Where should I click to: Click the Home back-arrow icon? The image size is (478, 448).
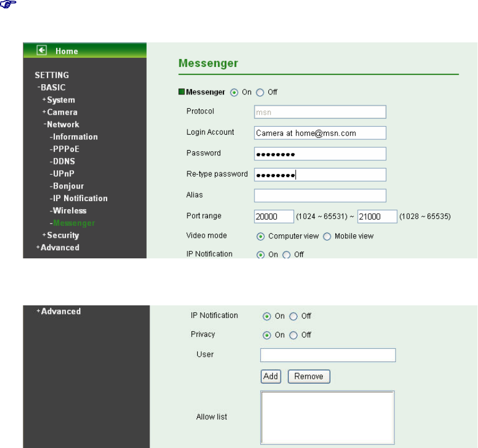pos(42,50)
